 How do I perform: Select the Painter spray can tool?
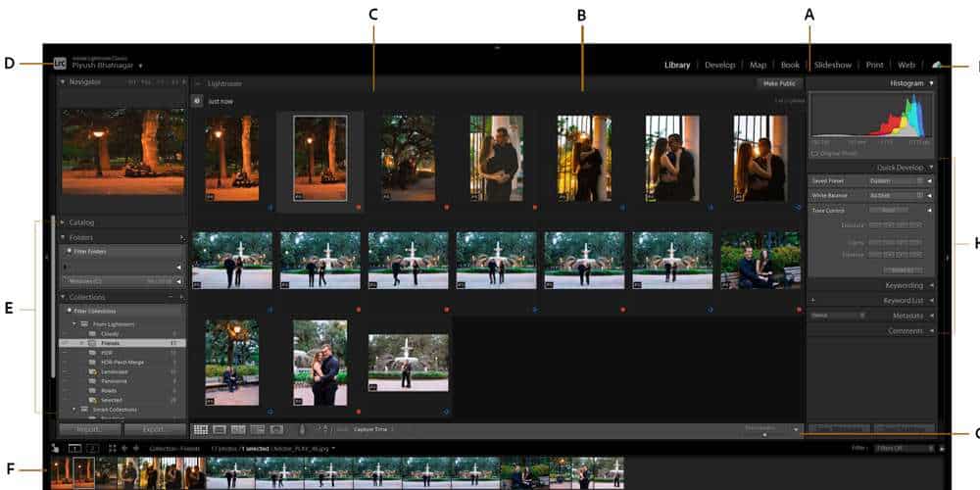pos(303,429)
